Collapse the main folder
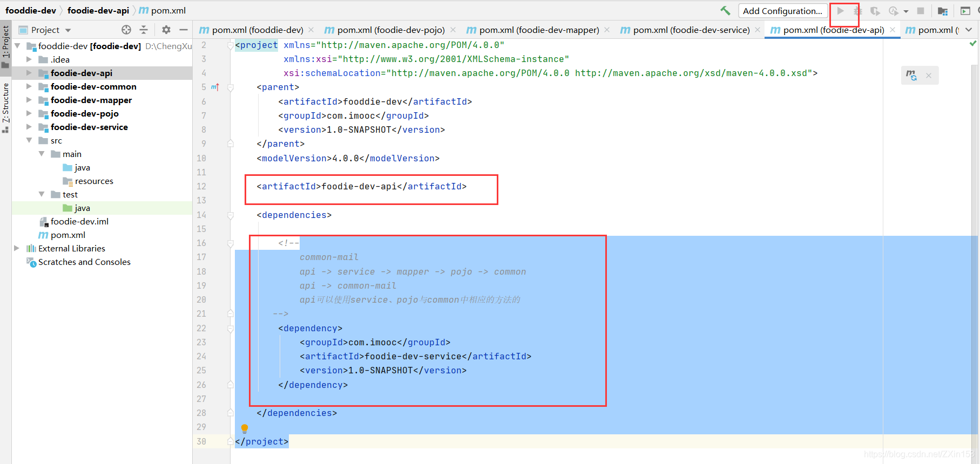Image resolution: width=980 pixels, height=464 pixels. point(41,154)
